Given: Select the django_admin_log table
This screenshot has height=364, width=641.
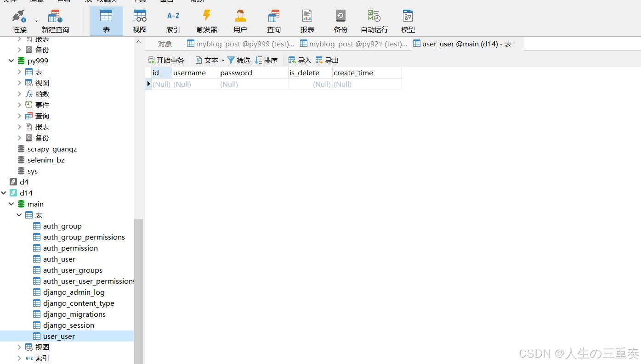Looking at the screenshot, I should 74,292.
